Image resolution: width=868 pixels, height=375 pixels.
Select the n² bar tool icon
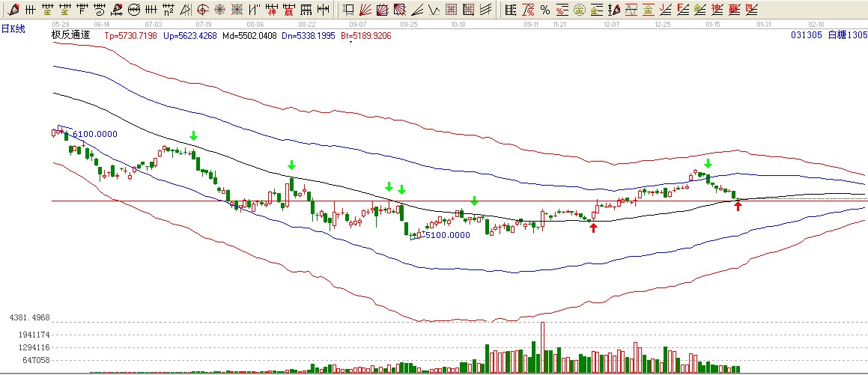[169, 10]
